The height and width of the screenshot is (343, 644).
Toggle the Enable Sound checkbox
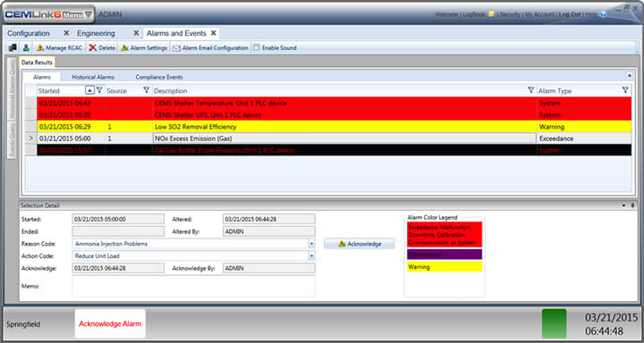point(257,47)
